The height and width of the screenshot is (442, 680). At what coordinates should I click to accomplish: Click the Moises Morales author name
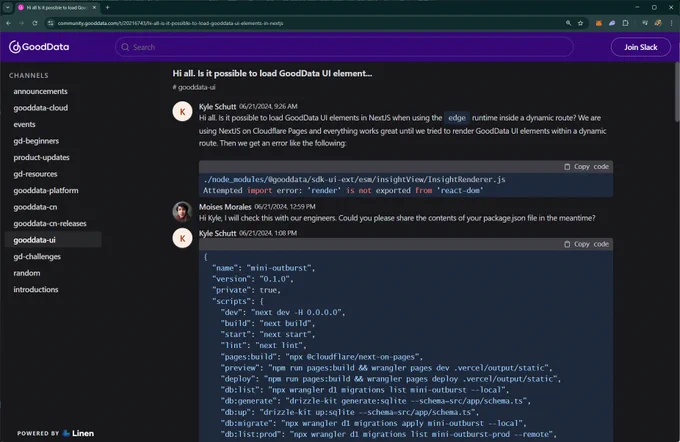click(x=225, y=206)
